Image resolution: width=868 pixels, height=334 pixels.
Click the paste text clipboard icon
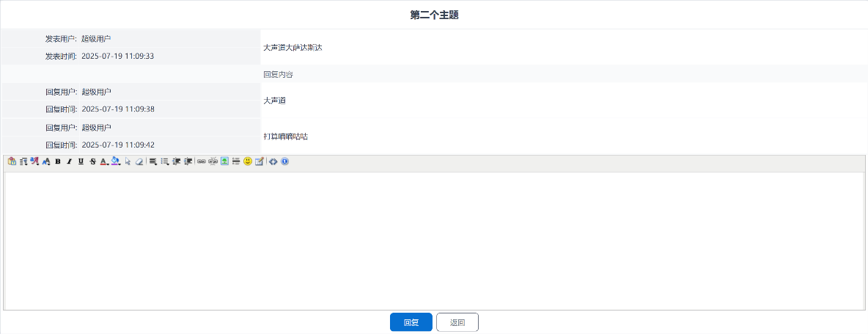click(12, 161)
